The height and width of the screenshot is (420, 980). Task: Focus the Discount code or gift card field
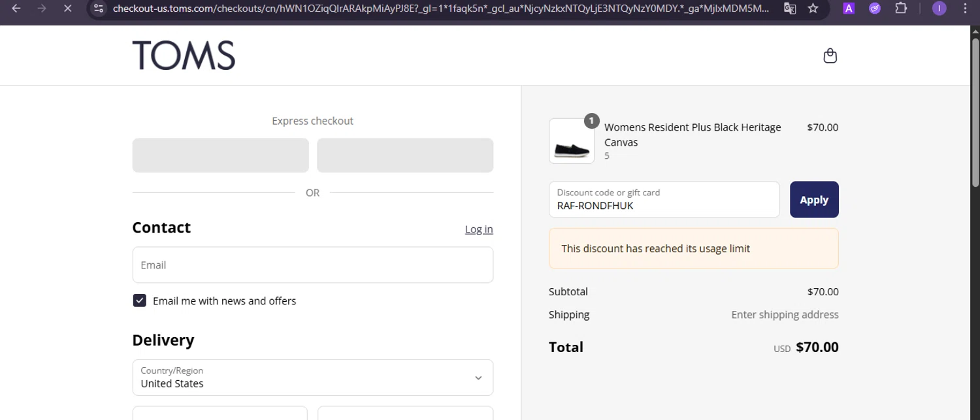tap(664, 200)
